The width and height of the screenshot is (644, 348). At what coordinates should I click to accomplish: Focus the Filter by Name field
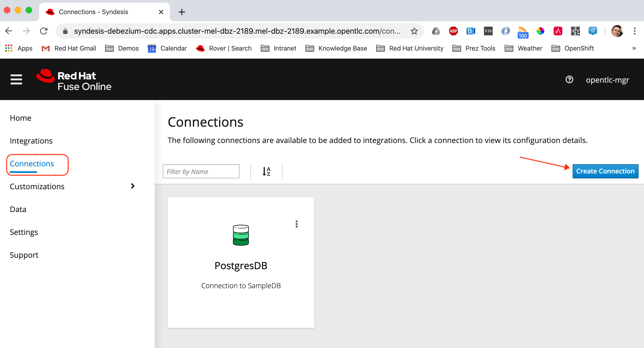coord(201,171)
